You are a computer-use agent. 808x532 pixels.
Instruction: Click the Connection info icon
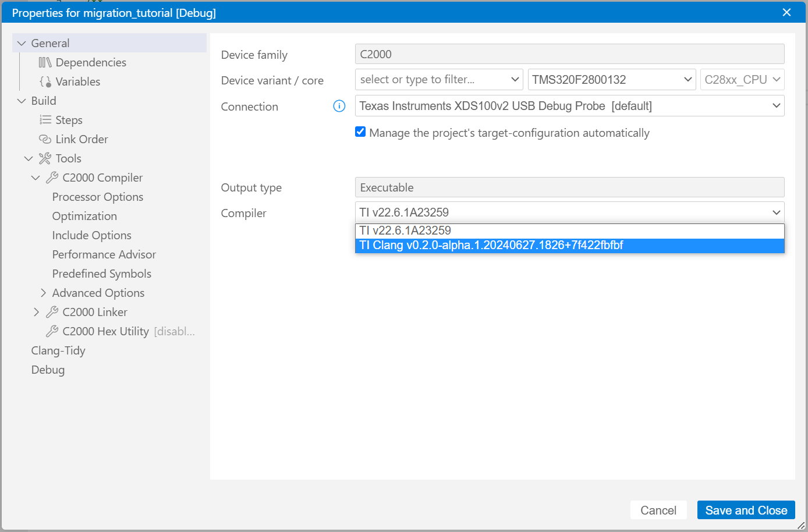point(339,106)
